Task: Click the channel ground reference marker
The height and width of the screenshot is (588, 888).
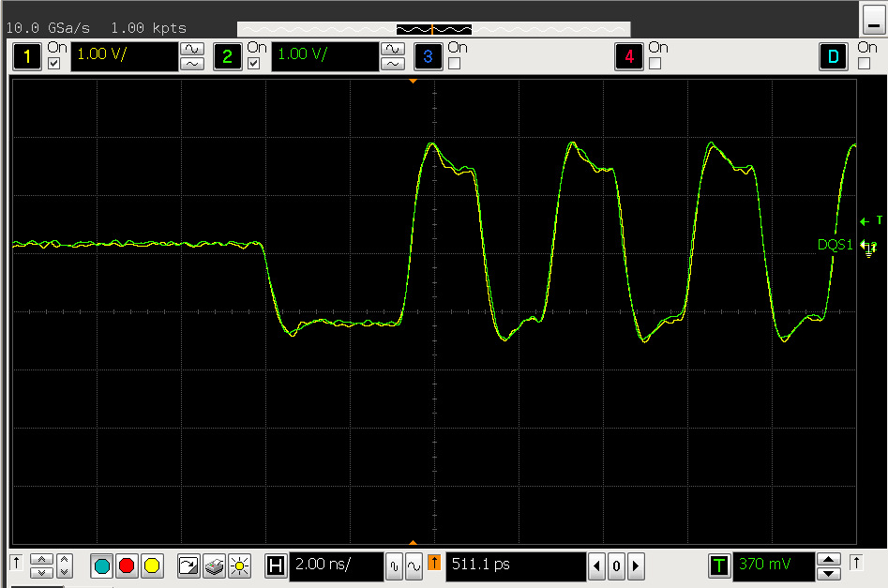Action: [868, 248]
